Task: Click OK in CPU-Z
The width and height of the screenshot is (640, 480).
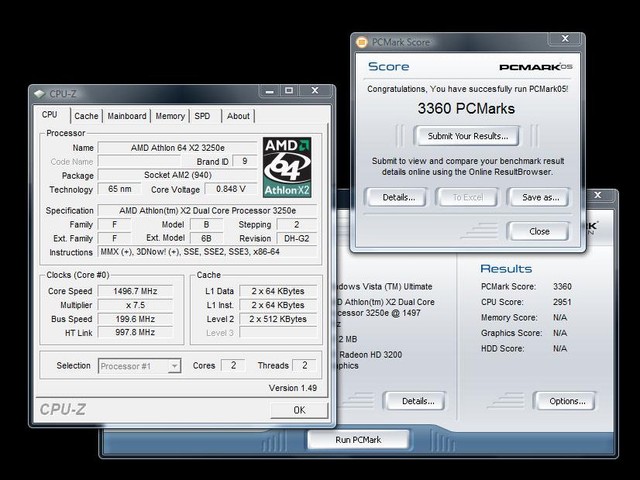Action: tap(299, 410)
